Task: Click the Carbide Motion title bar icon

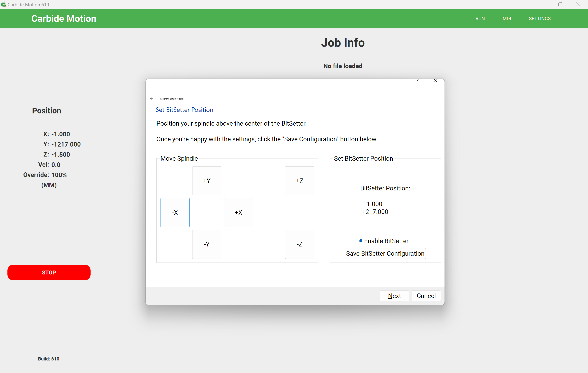Action: coord(3,4)
